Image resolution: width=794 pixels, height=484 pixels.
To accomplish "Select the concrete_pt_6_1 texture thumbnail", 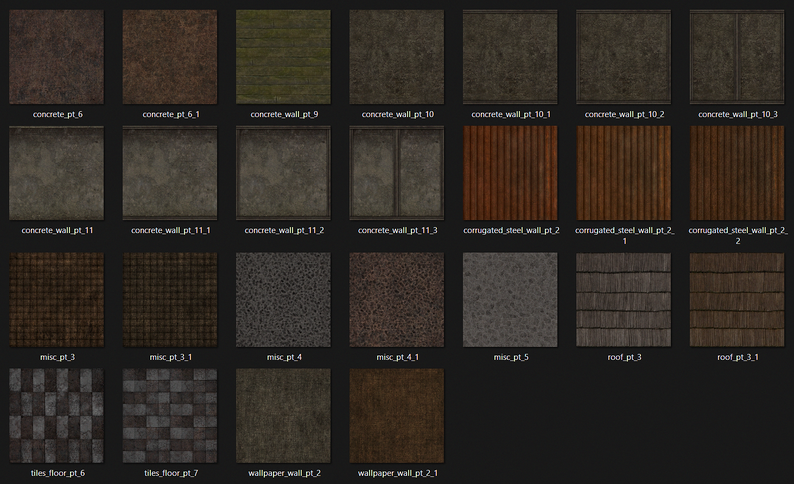I will coord(170,57).
